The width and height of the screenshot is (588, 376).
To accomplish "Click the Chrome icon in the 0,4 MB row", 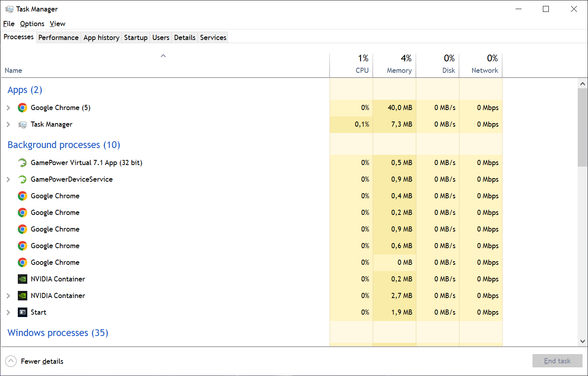I will pos(23,196).
